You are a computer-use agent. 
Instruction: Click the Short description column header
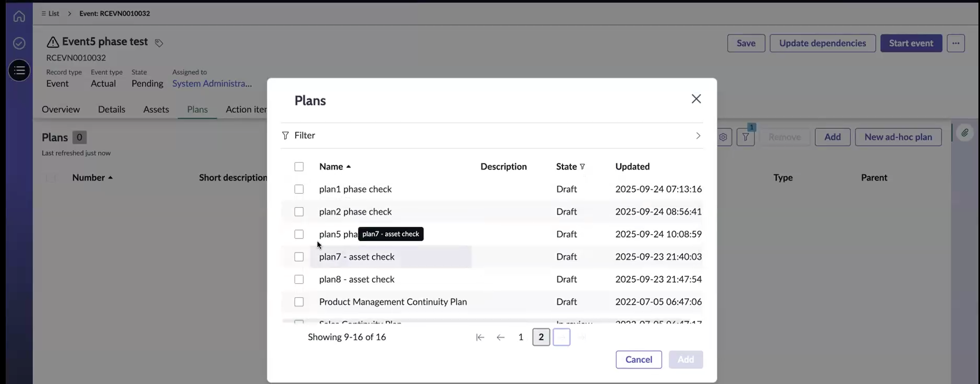click(x=233, y=178)
